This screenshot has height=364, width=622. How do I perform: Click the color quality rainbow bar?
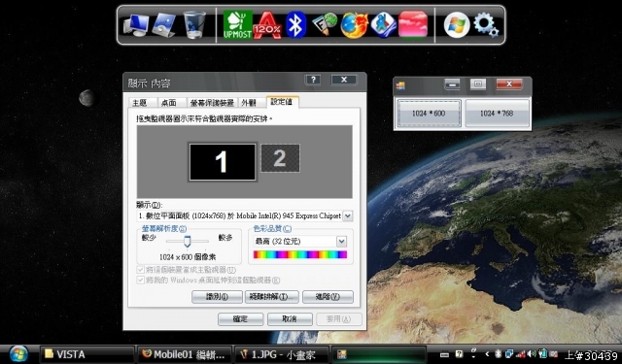pyautogui.click(x=300, y=254)
